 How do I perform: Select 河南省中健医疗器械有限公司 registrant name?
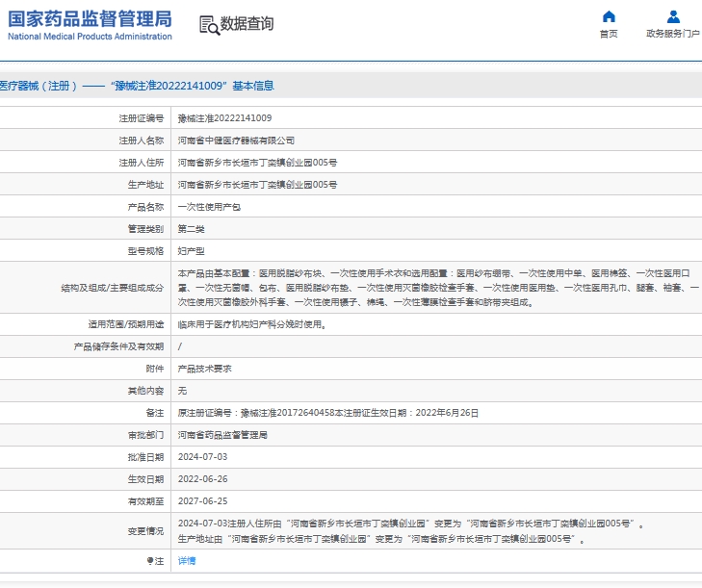coord(236,141)
